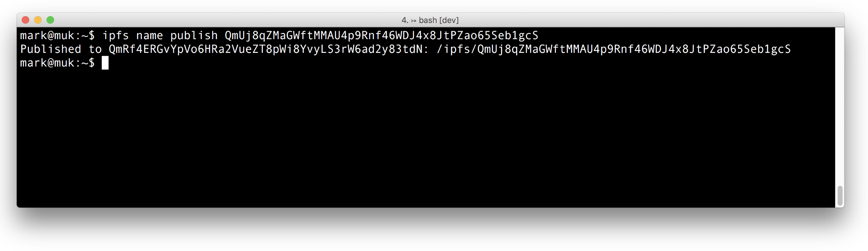Click the /ipfs/QmUj8q path in the output
Screen dimensions: 868x251
[614, 49]
